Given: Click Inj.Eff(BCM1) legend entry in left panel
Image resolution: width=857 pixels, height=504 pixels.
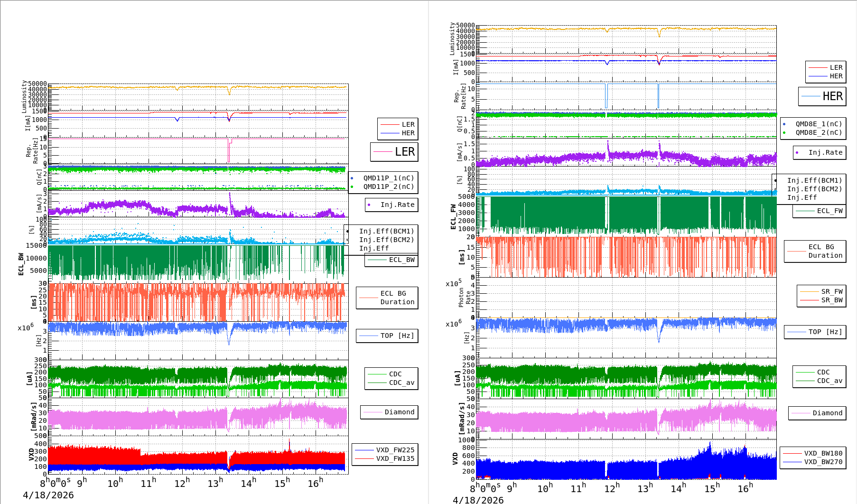Looking at the screenshot, I should (386, 231).
